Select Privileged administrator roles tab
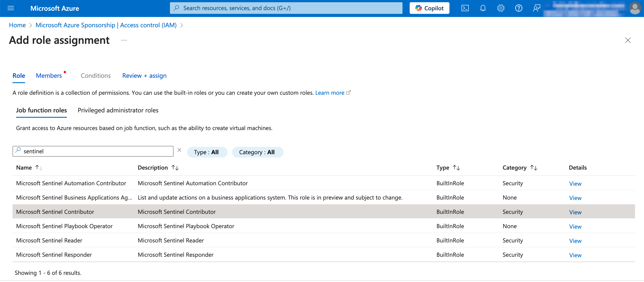The image size is (644, 282). (118, 110)
